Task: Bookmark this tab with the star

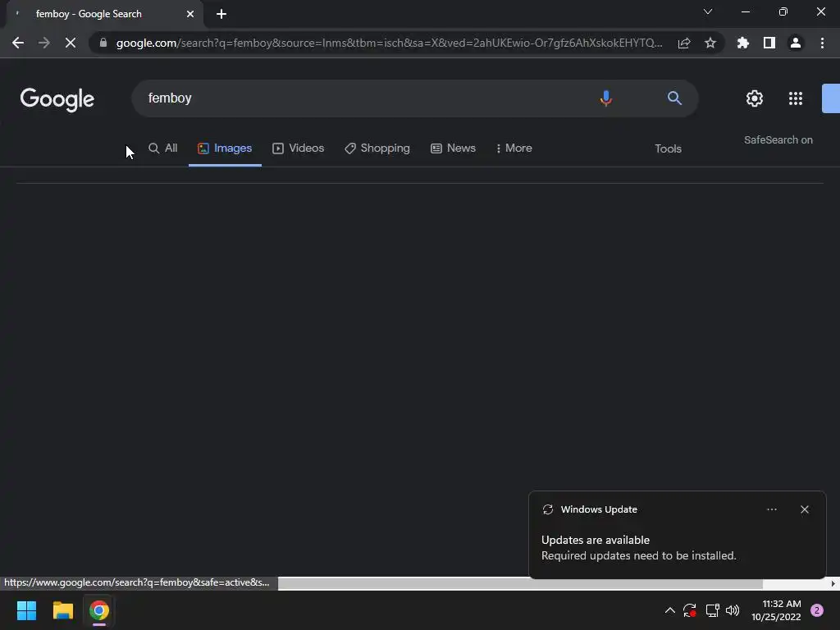Action: point(710,43)
